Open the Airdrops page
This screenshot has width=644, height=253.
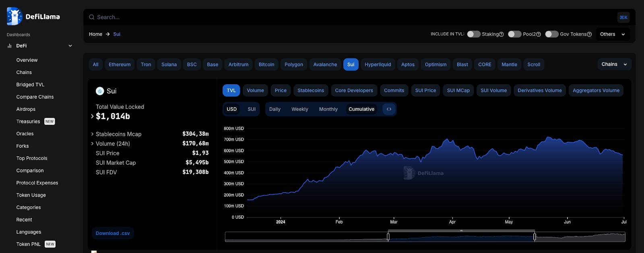click(26, 109)
